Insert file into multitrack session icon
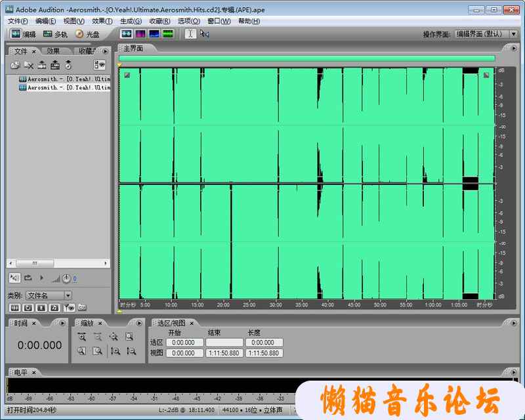Viewport: 525px width, 420px height. (x=55, y=65)
